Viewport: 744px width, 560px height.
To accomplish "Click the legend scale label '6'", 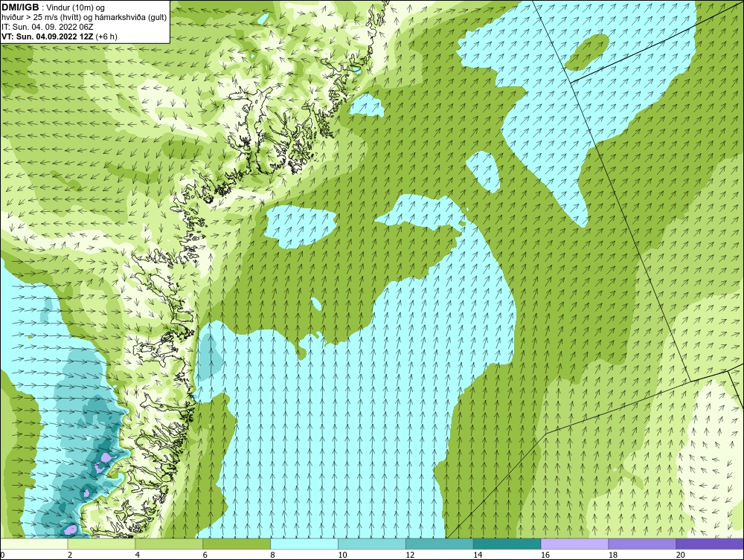I will click(205, 555).
